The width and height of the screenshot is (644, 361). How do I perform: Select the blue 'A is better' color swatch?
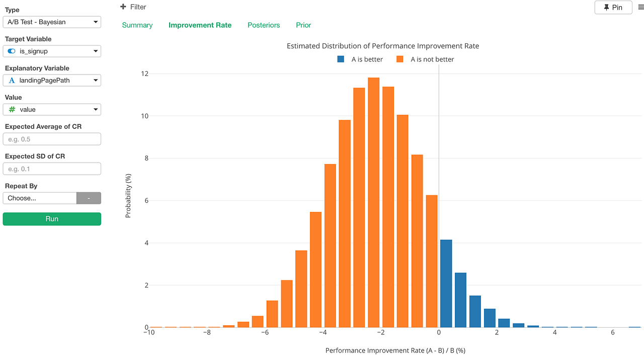click(341, 59)
